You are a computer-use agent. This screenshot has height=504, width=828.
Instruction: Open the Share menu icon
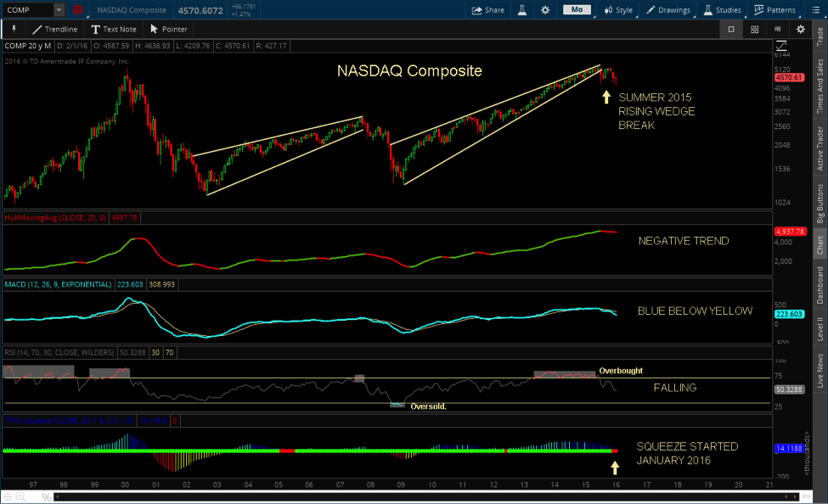tap(476, 10)
